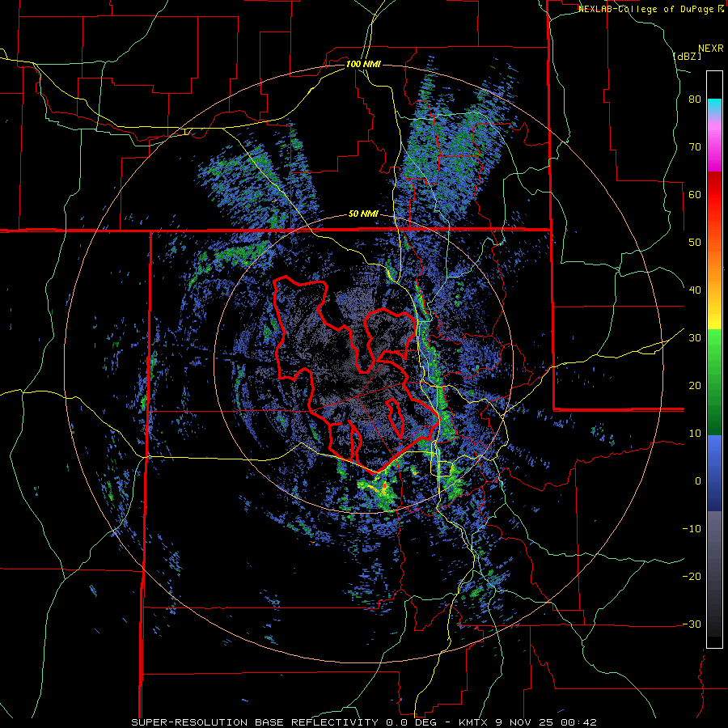Click the 60 dBZ value on color scale
The width and height of the screenshot is (728, 728).
coord(695,194)
